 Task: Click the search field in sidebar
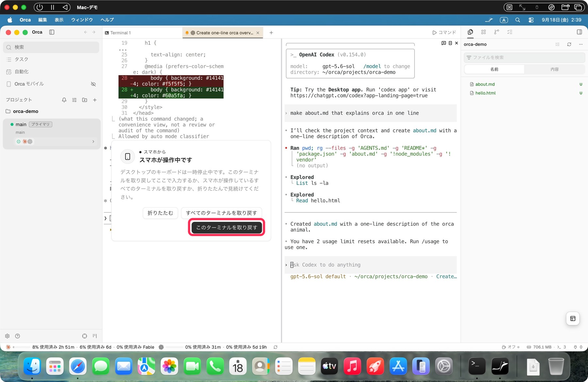coord(51,47)
